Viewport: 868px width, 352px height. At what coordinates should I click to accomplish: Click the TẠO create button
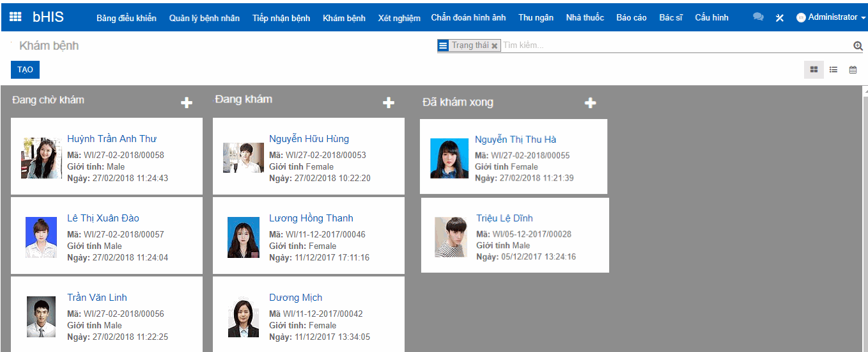click(x=26, y=70)
